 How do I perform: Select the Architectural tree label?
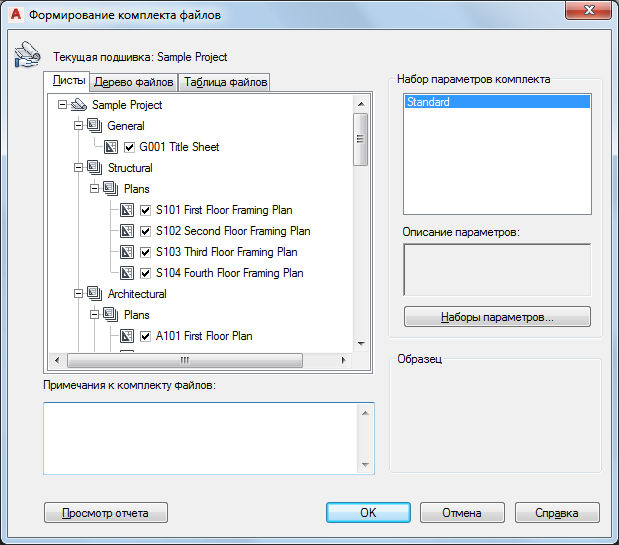[137, 294]
